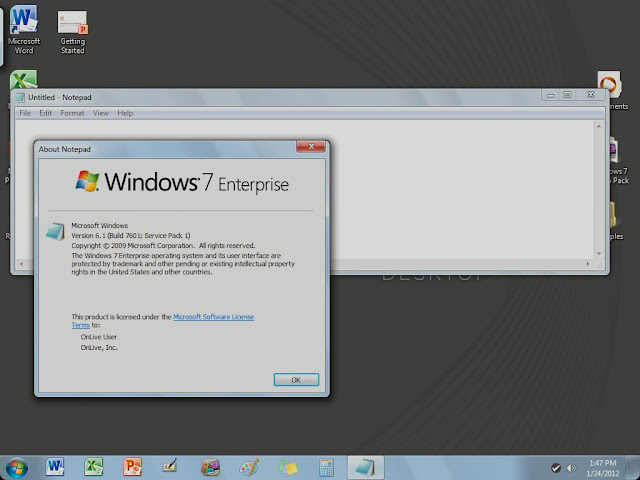The height and width of the screenshot is (480, 640).
Task: Click Notepad's vertical scrollbar up arrow
Action: [x=598, y=127]
